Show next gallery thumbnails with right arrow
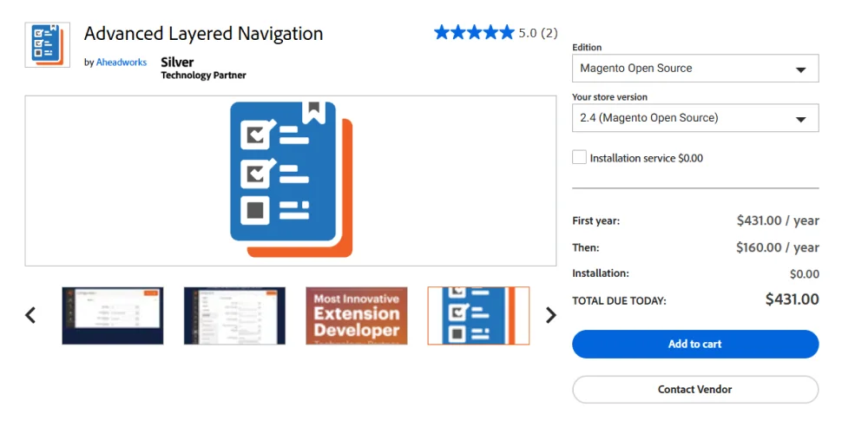The height and width of the screenshot is (434, 868). tap(551, 316)
